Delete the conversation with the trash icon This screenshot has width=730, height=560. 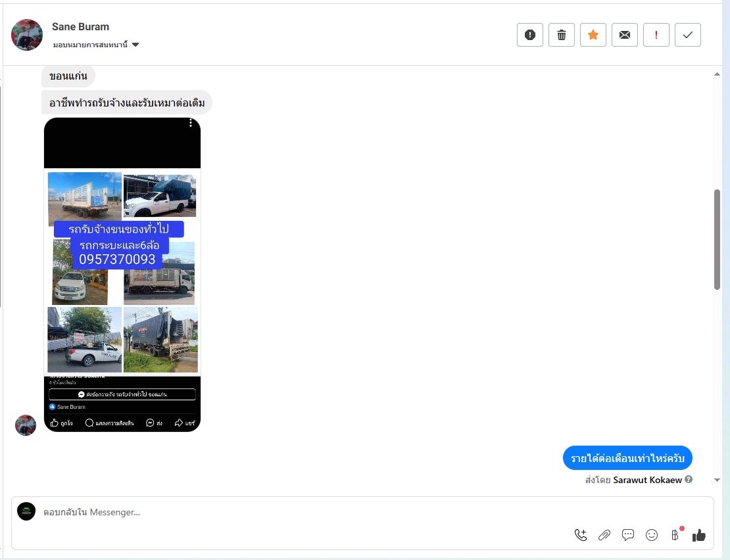(x=562, y=35)
